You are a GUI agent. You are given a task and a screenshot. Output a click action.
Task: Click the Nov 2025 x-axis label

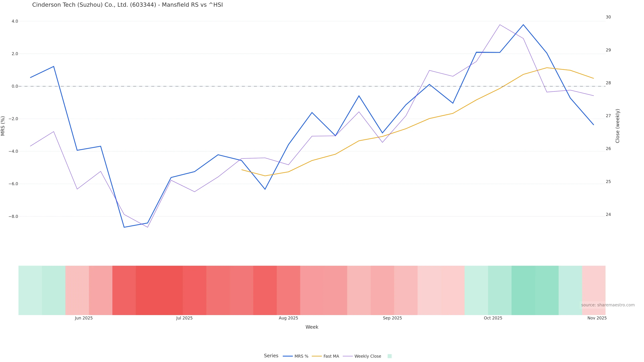(597, 318)
